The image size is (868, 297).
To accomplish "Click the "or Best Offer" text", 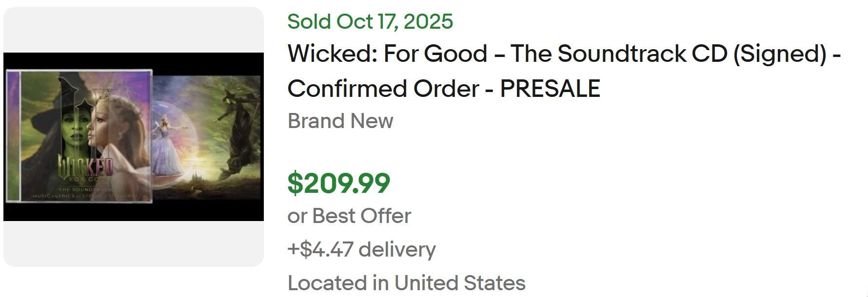I will (349, 216).
